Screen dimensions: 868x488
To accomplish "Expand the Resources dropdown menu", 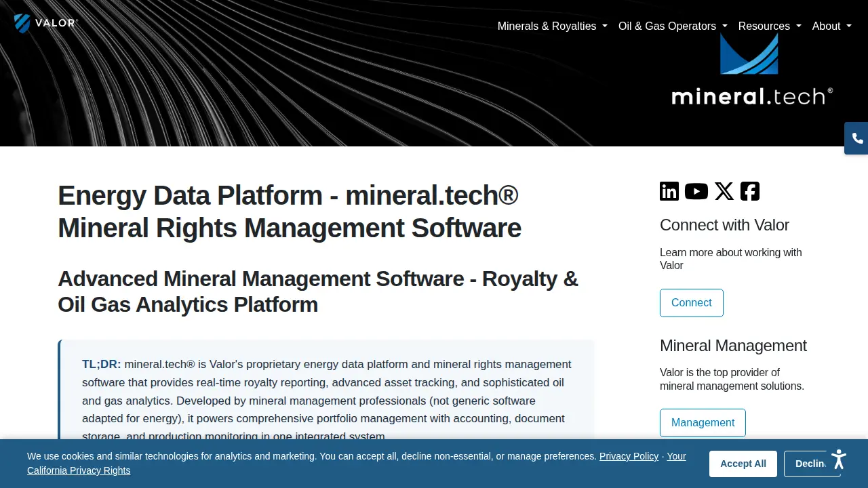I will [770, 26].
